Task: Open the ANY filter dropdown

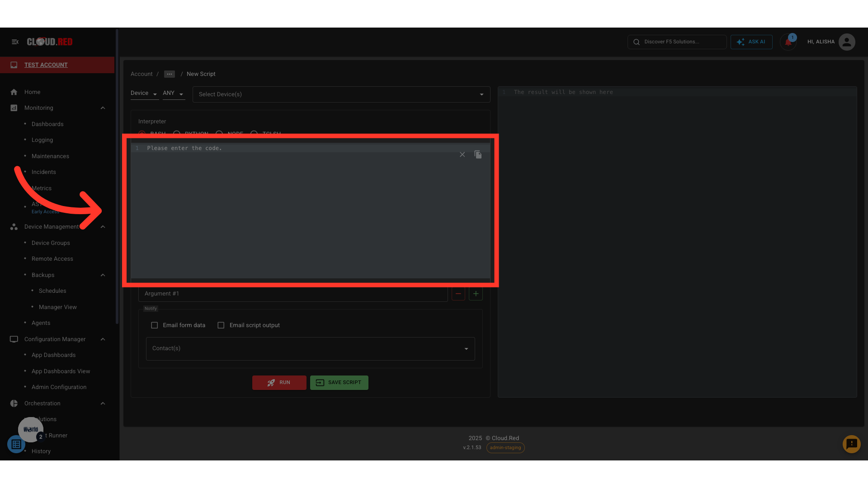Action: [x=174, y=94]
